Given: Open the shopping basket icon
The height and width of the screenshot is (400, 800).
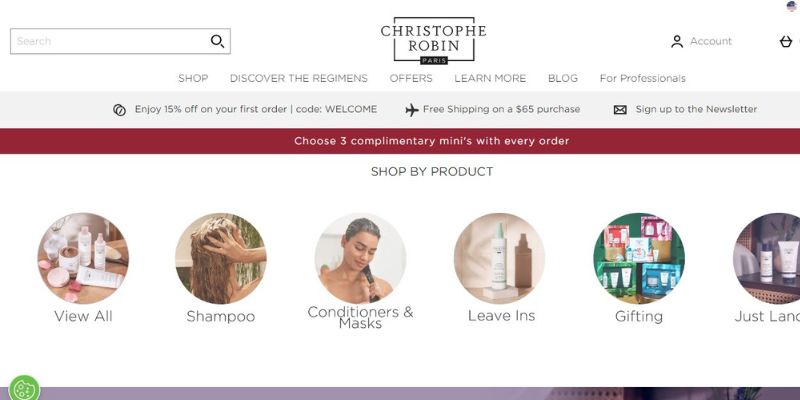Looking at the screenshot, I should pos(786,41).
